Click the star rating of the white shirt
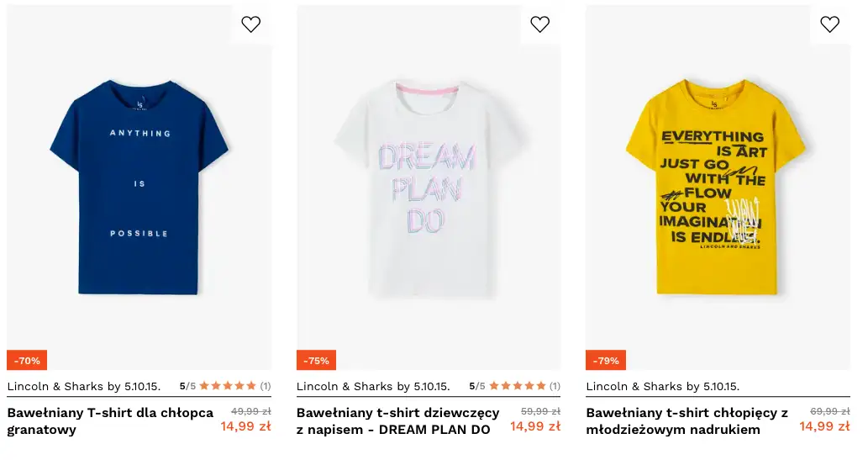 (x=517, y=386)
